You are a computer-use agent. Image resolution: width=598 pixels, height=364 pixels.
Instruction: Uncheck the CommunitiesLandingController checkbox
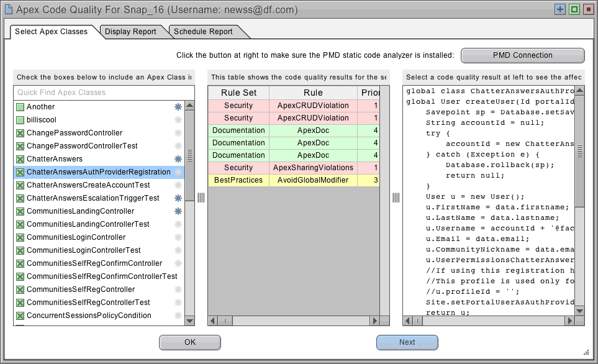[x=20, y=211]
